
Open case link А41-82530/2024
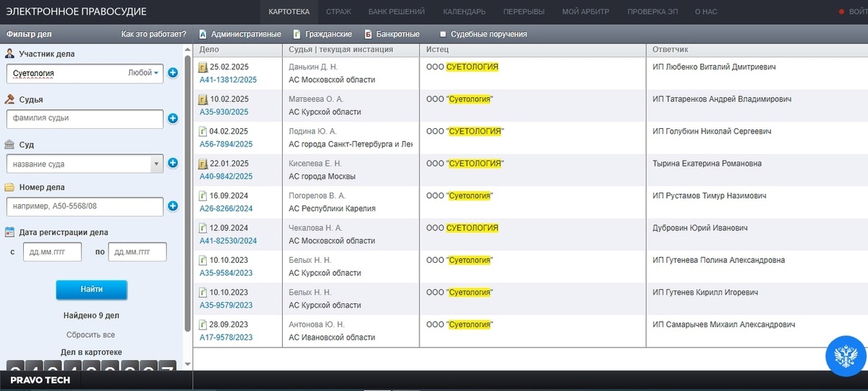[x=228, y=240]
